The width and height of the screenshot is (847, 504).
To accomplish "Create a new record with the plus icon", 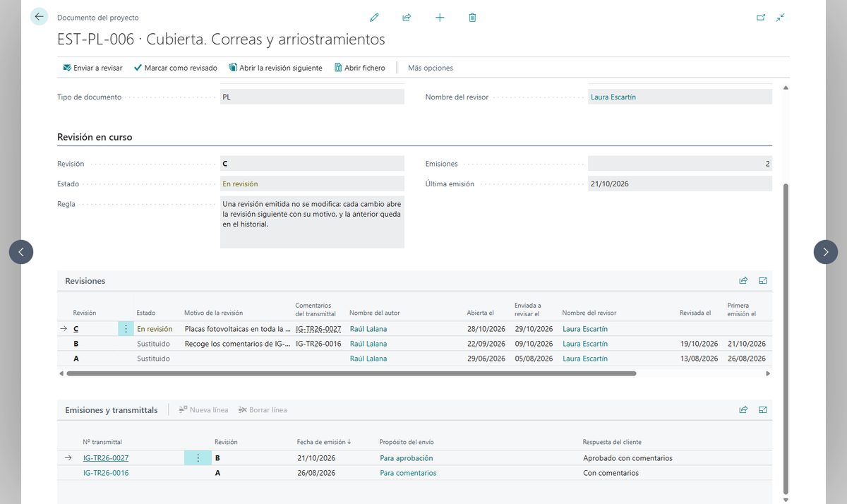I will tap(440, 18).
